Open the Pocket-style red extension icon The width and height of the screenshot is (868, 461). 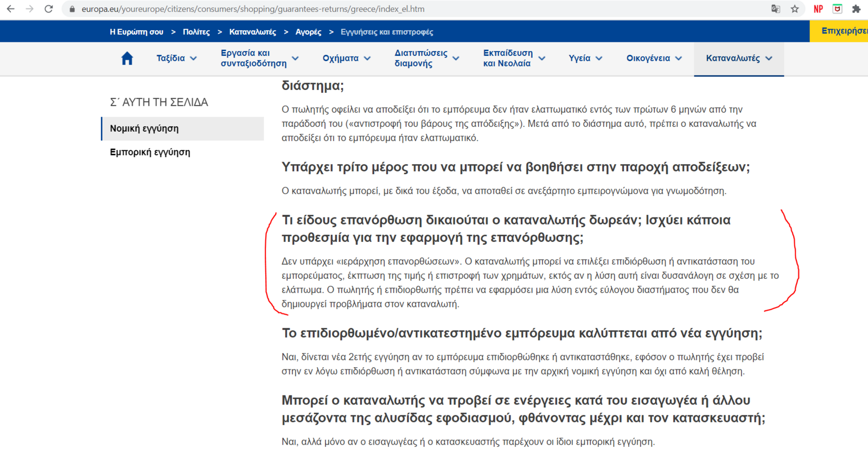click(x=838, y=9)
